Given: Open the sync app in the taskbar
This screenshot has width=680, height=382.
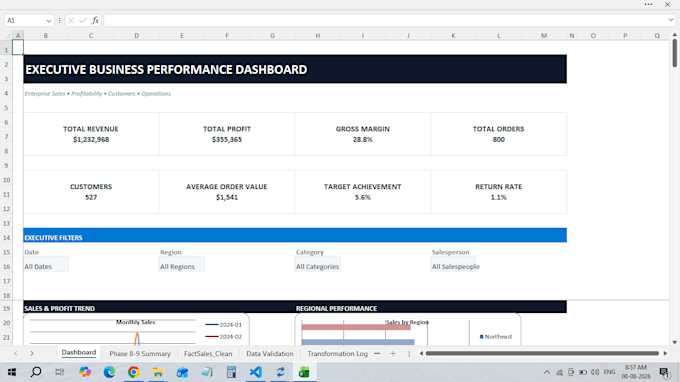Looking at the screenshot, I should [x=280, y=372].
